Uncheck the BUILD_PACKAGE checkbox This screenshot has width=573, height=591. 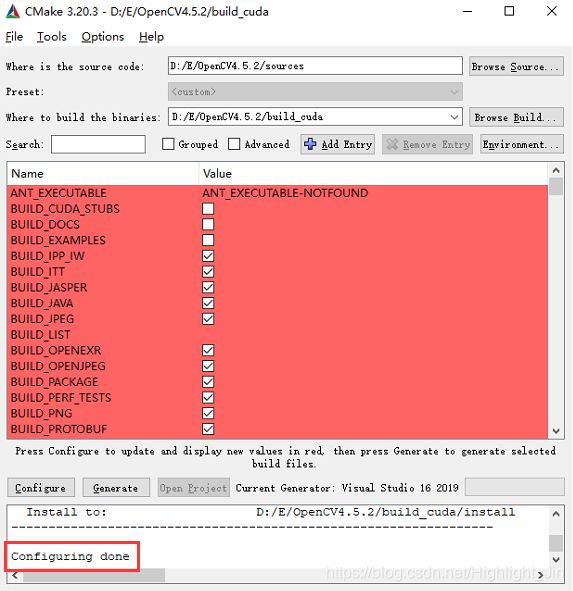pos(208,382)
